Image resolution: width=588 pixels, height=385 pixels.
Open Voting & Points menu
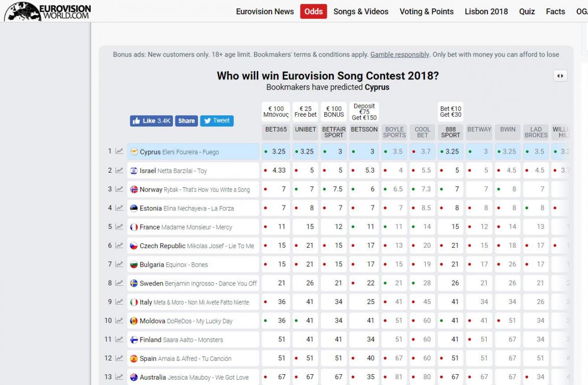point(427,11)
